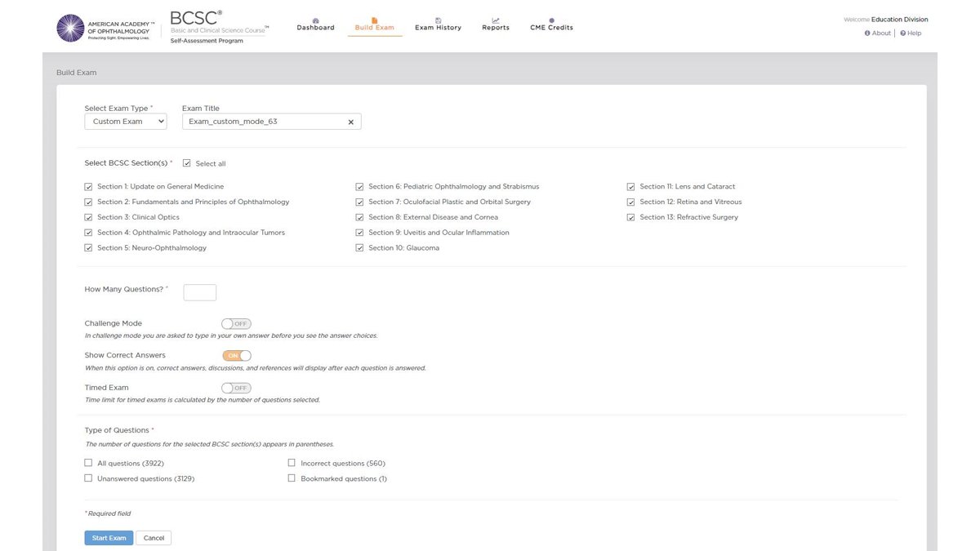Click the Cancel button
Screen dimensions: 980x551
point(154,538)
